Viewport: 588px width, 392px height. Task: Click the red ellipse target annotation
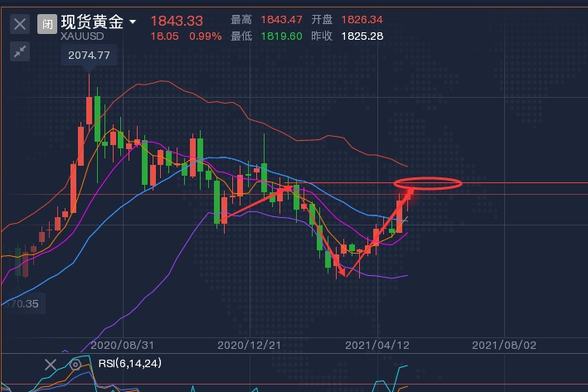click(427, 183)
